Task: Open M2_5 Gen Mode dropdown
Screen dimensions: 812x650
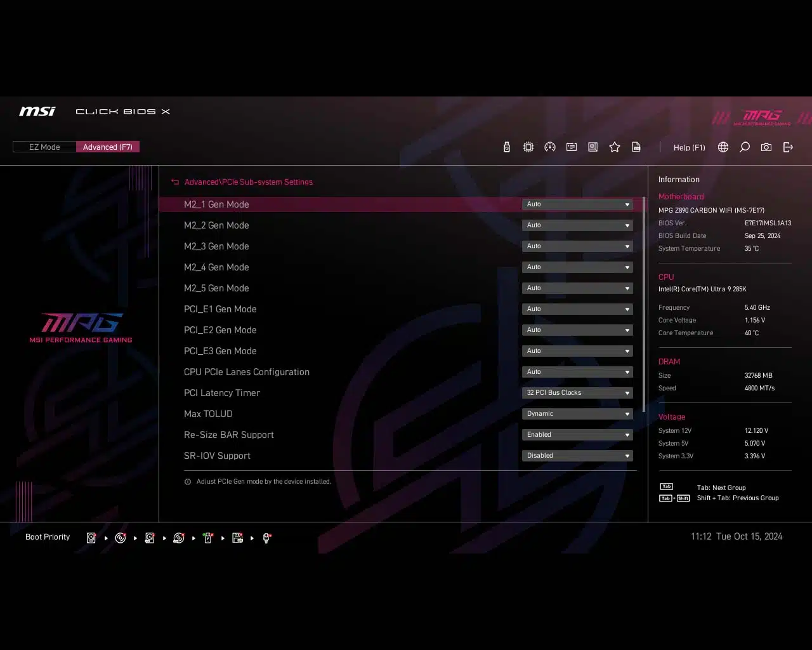Action: click(577, 288)
